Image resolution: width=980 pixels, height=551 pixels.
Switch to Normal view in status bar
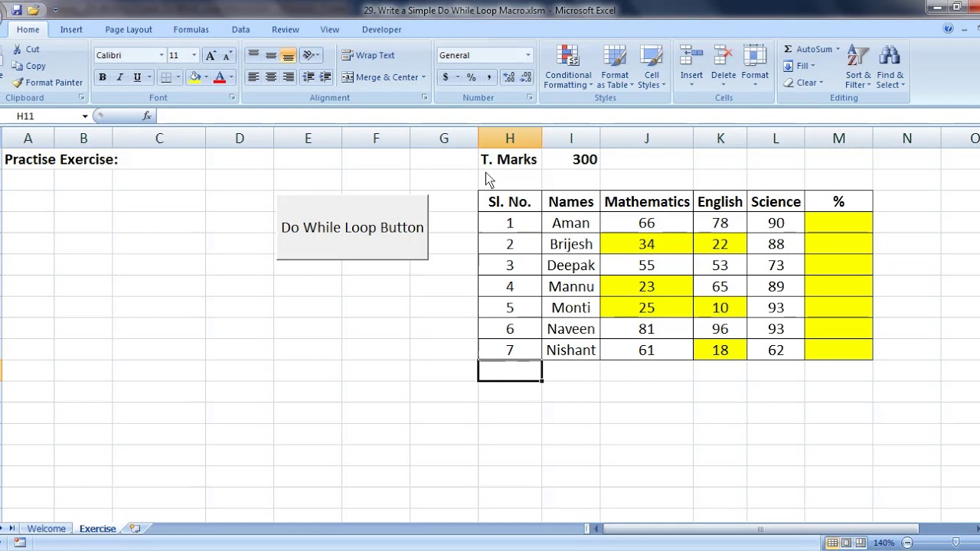tap(832, 543)
